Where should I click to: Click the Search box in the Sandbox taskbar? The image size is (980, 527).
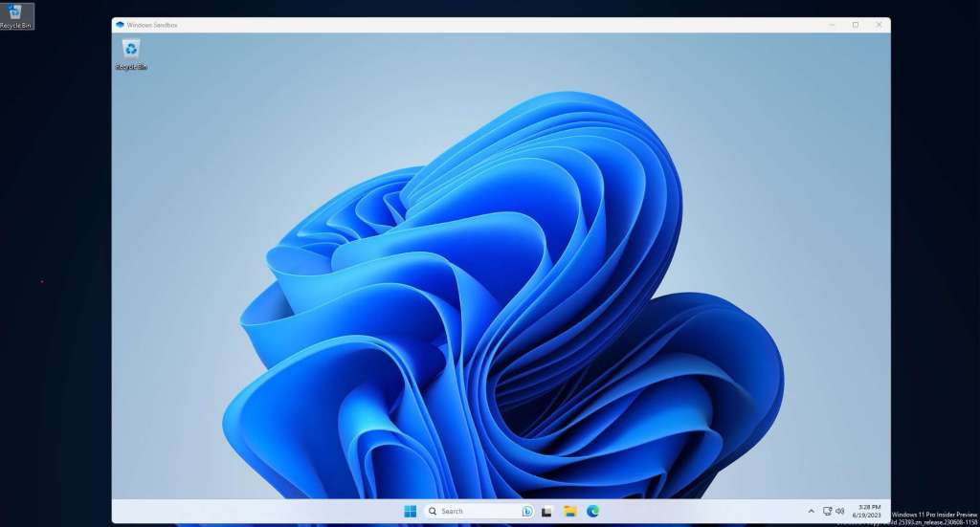point(479,512)
